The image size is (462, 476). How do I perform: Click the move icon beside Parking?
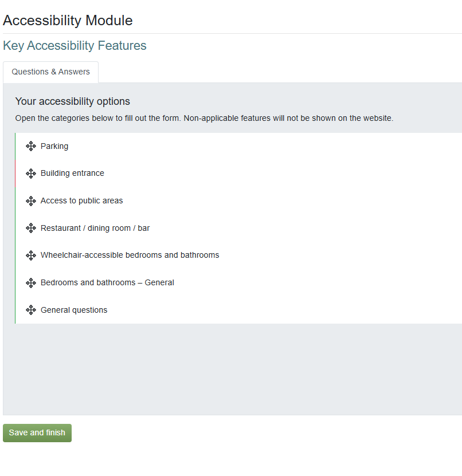[x=31, y=147]
